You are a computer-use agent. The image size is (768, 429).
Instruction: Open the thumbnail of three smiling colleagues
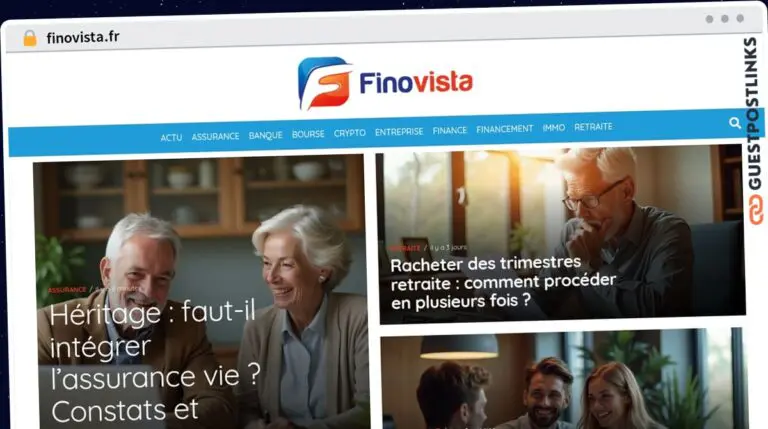pyautogui.click(x=563, y=381)
